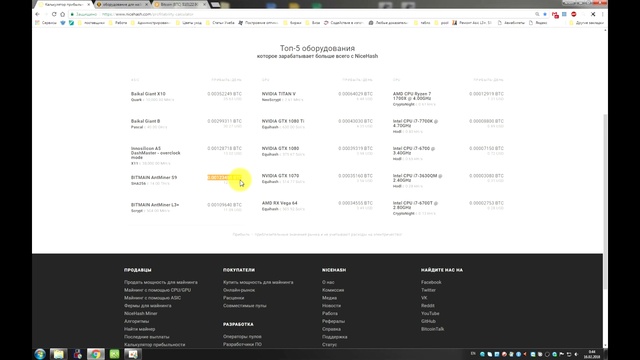Screen dimensions: 640x360
Task: Click NVIDIA GTX 1070 entry
Action: point(280,176)
